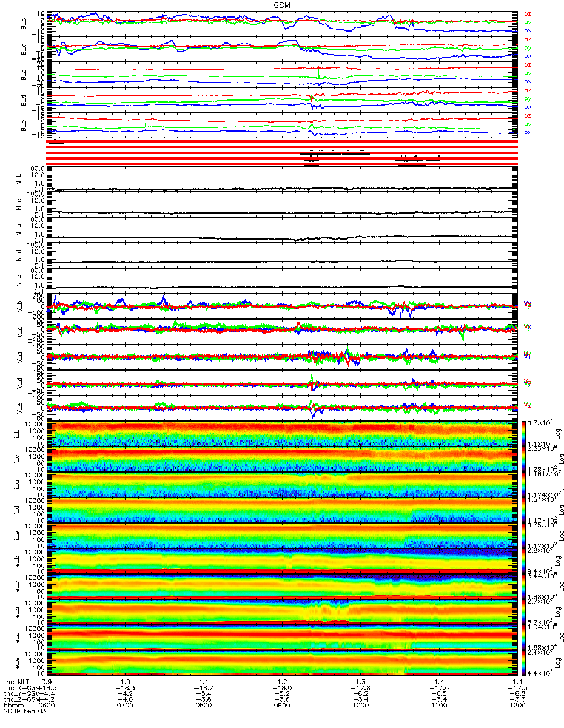Click the B_d magnetic field panel label
The width and height of the screenshot is (564, 728).
pos(24,101)
